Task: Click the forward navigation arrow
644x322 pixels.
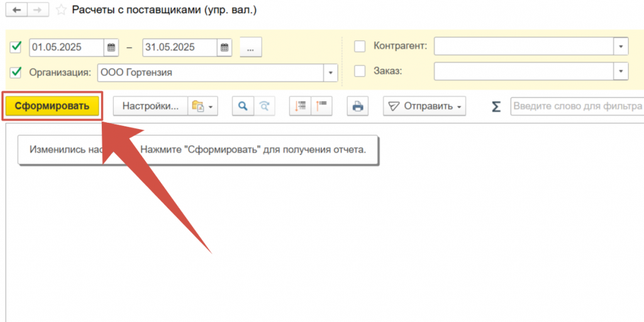Action: click(37, 10)
